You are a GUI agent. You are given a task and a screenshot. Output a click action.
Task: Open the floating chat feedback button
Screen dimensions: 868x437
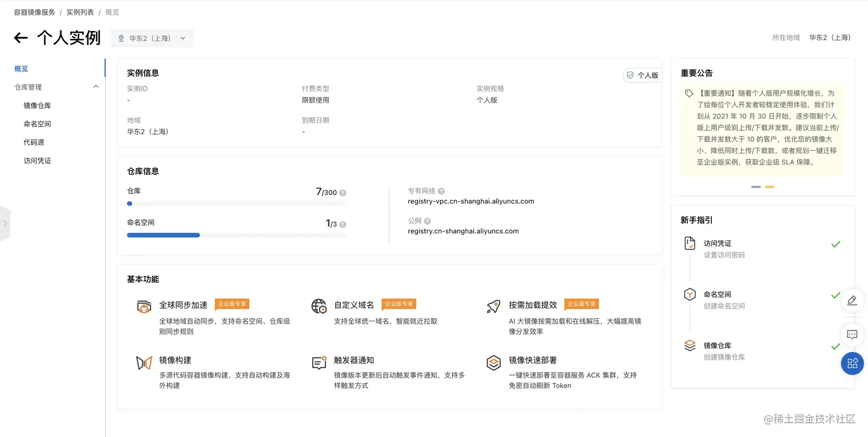click(852, 334)
